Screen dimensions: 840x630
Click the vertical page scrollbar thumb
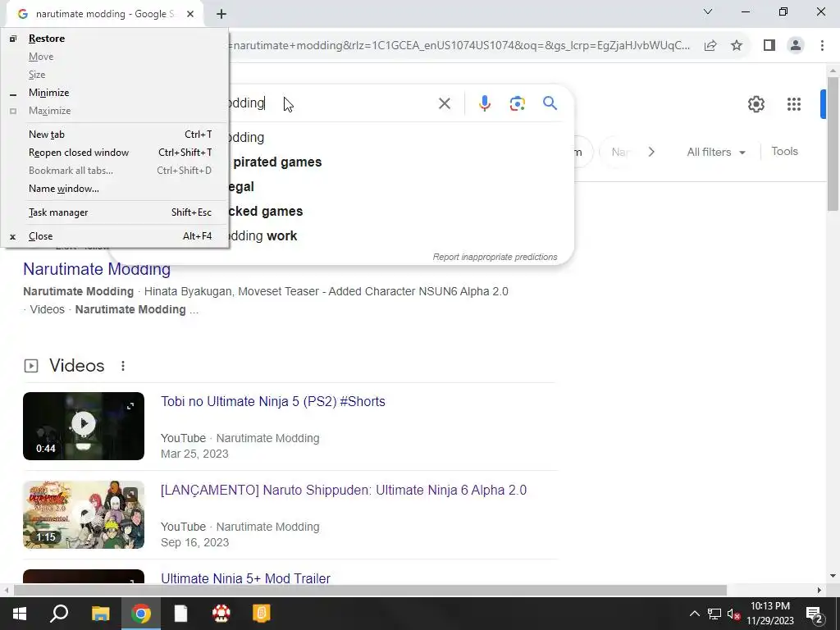coord(833,144)
